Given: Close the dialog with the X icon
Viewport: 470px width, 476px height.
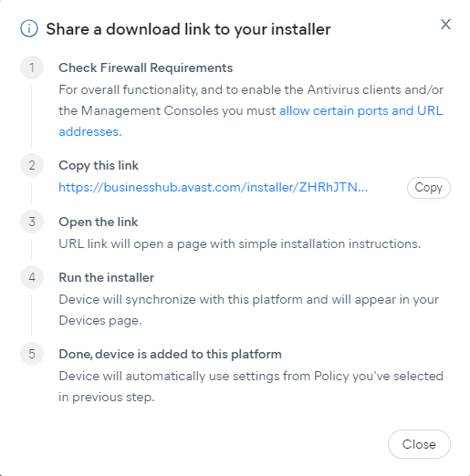Looking at the screenshot, I should [x=445, y=25].
